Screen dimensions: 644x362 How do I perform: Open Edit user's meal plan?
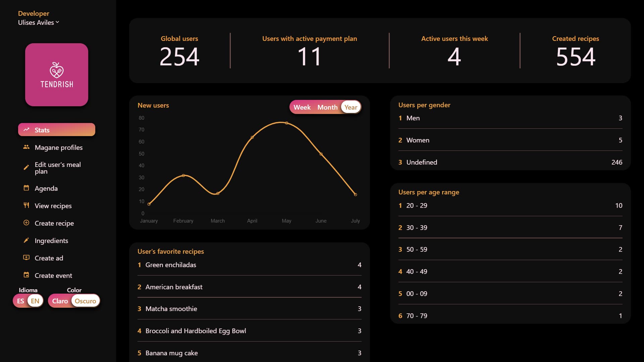pos(57,168)
